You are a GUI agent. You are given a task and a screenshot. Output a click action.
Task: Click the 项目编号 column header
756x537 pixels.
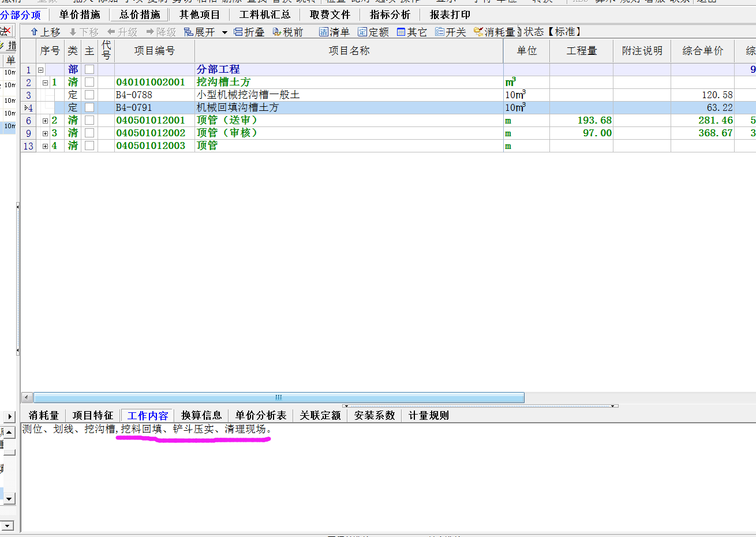tap(155, 51)
